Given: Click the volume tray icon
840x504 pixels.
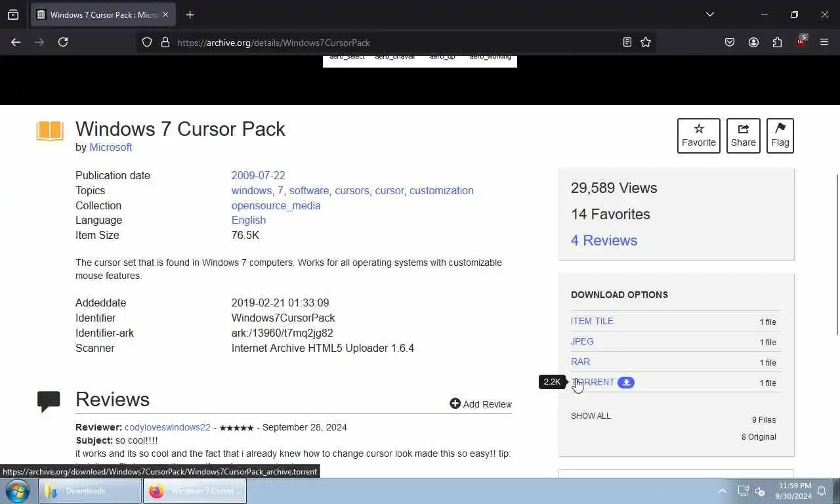Looking at the screenshot, I should tap(761, 491).
